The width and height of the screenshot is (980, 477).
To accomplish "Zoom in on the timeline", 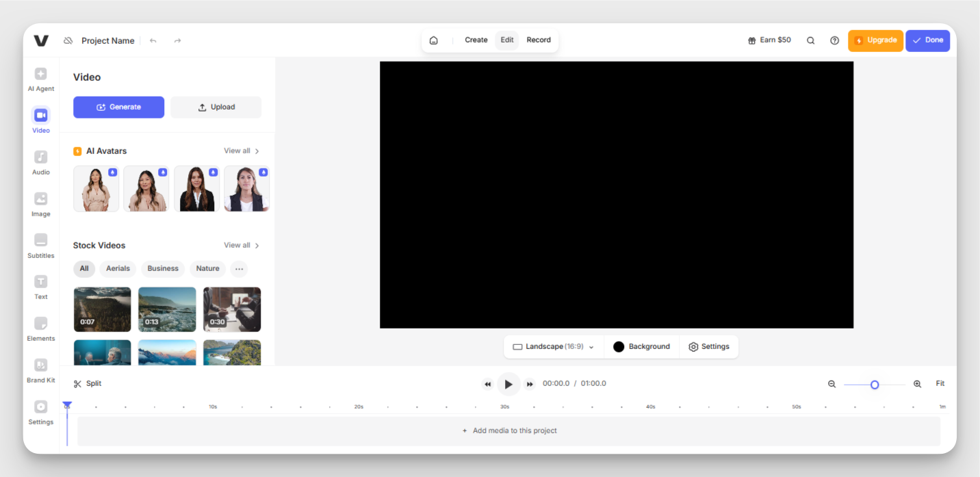I will tap(917, 384).
